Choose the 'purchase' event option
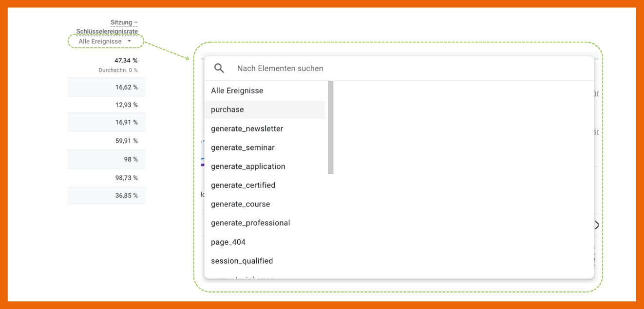The image size is (644, 309). [x=227, y=110]
